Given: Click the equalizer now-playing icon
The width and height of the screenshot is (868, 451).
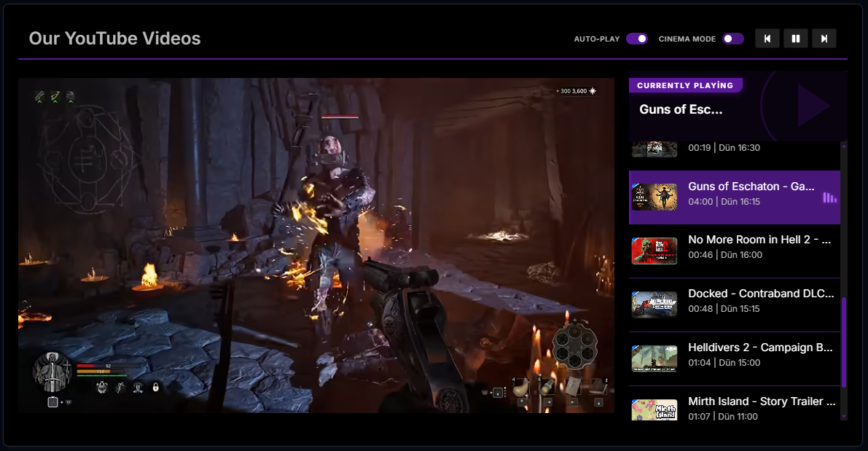Looking at the screenshot, I should tap(829, 197).
